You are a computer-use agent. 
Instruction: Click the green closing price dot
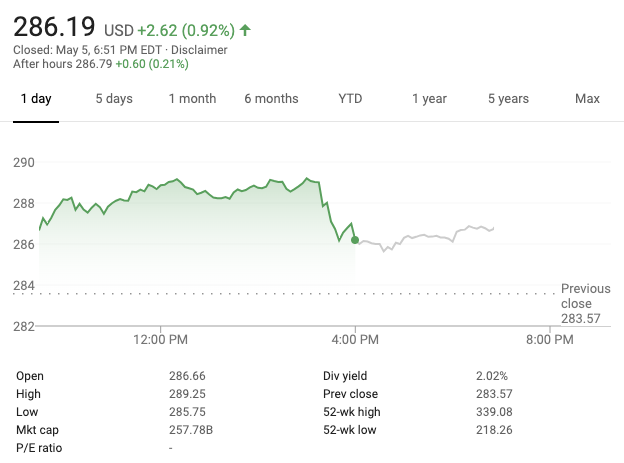(x=355, y=240)
